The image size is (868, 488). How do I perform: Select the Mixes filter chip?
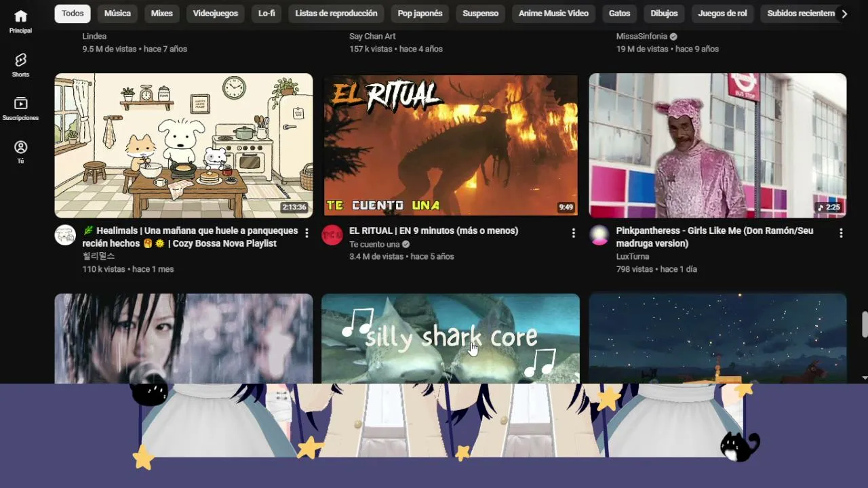coord(162,14)
